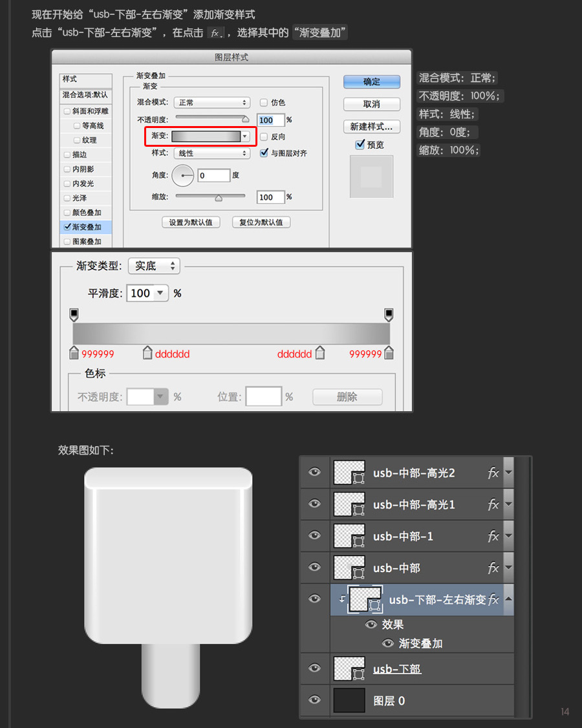Screen dimensions: 582x728
Task: Click the angle dial control
Action: (x=183, y=175)
